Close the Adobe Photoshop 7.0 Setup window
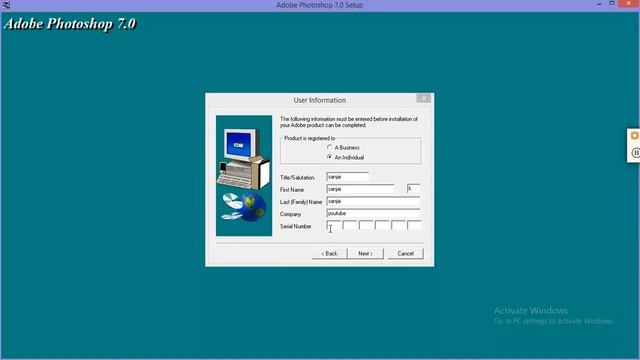Image resolution: width=640 pixels, height=360 pixels. (x=629, y=4)
